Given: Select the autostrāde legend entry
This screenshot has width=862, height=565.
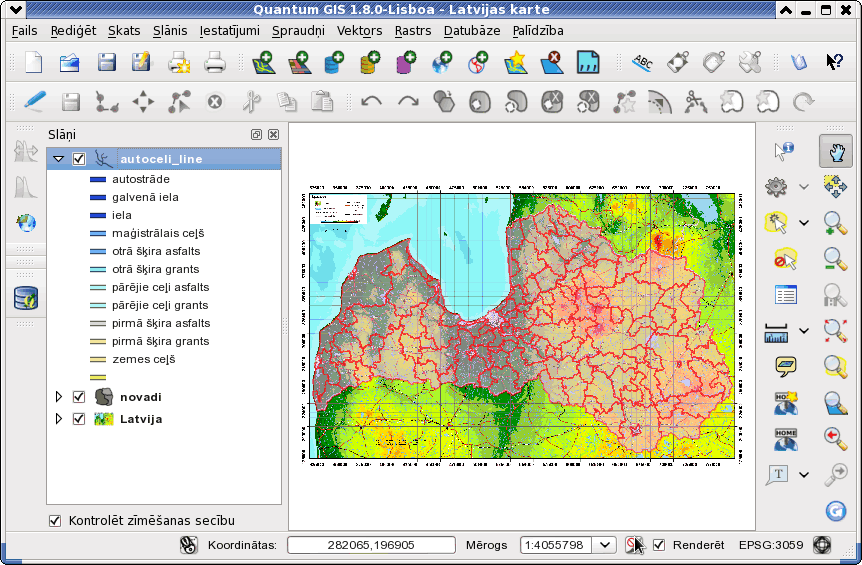Looking at the screenshot, I should (x=141, y=179).
